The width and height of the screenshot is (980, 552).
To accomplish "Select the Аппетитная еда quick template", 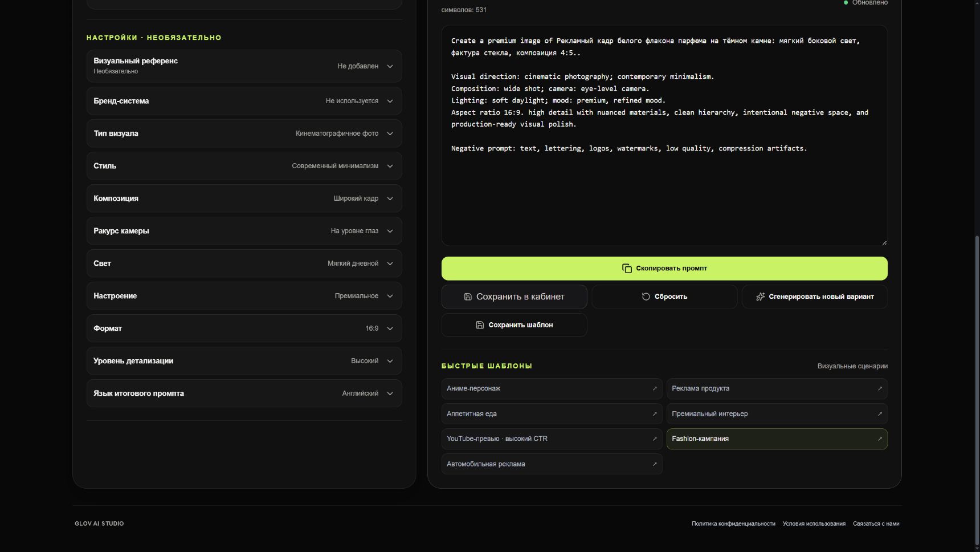I will [552, 414].
